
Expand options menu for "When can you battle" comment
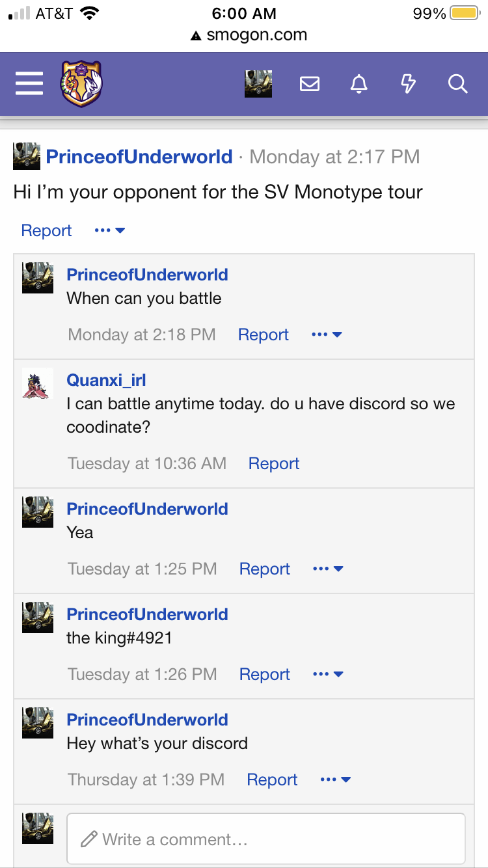pos(327,335)
